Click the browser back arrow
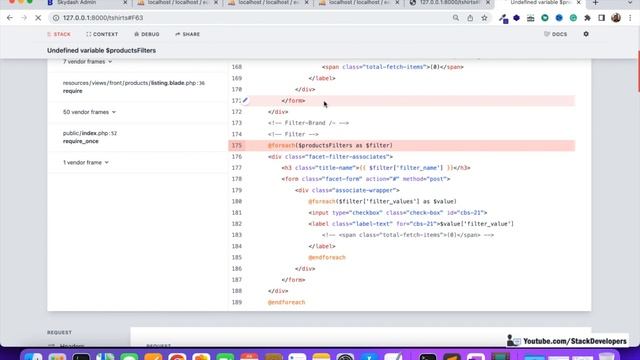The image size is (640, 360). coord(10,18)
